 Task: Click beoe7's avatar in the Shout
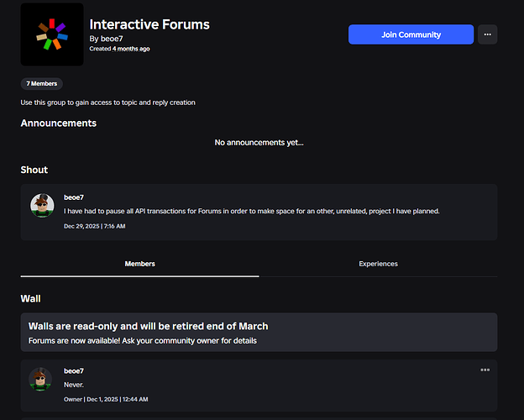pos(42,205)
